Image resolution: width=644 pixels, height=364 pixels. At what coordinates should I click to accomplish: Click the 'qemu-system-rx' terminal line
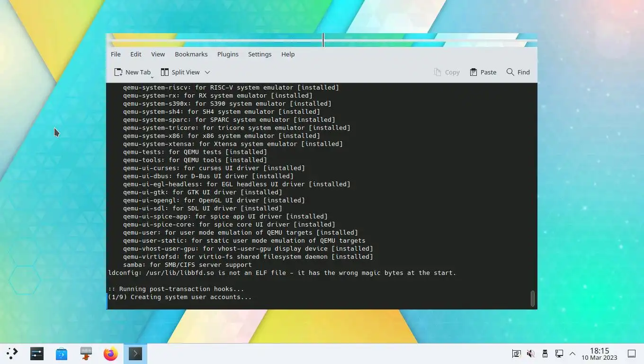tap(218, 96)
